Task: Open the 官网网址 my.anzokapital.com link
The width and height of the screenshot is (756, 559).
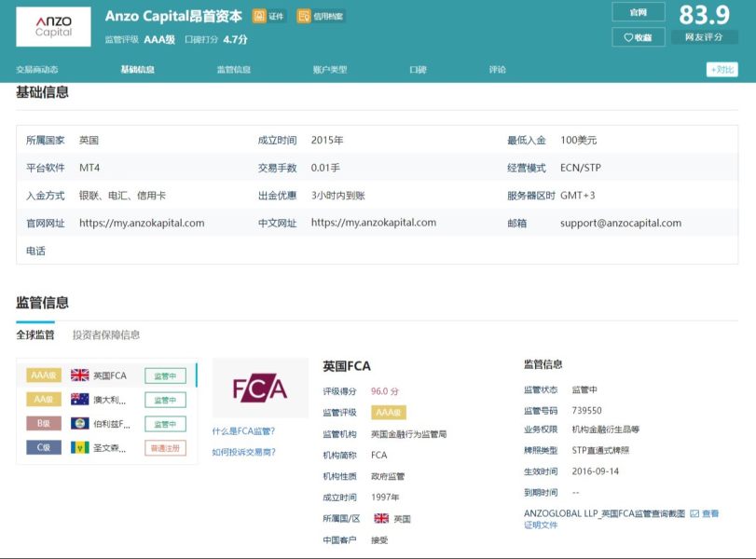Action: (x=142, y=223)
